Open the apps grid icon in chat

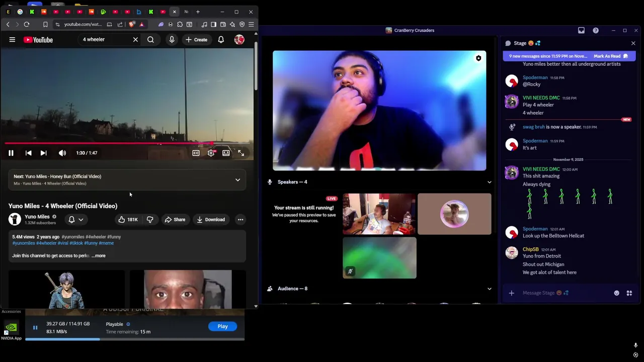tap(629, 293)
